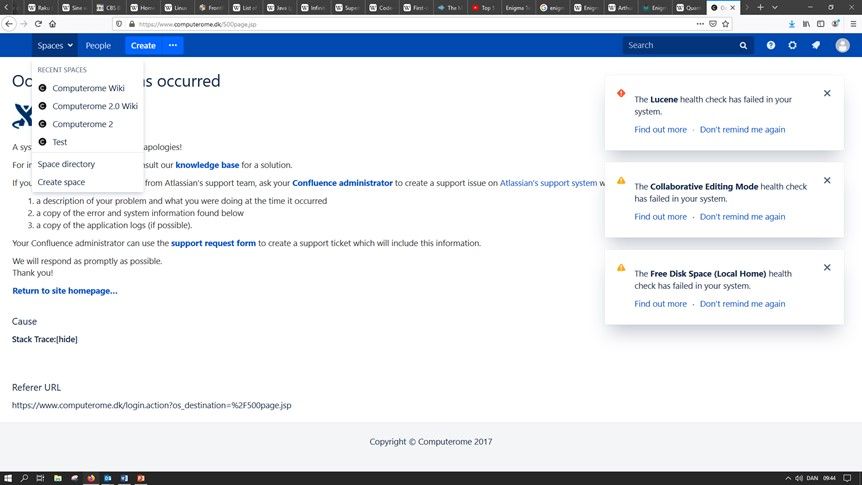
Task: Open the Computerome 2.0 Wiki space
Action: click(x=94, y=106)
